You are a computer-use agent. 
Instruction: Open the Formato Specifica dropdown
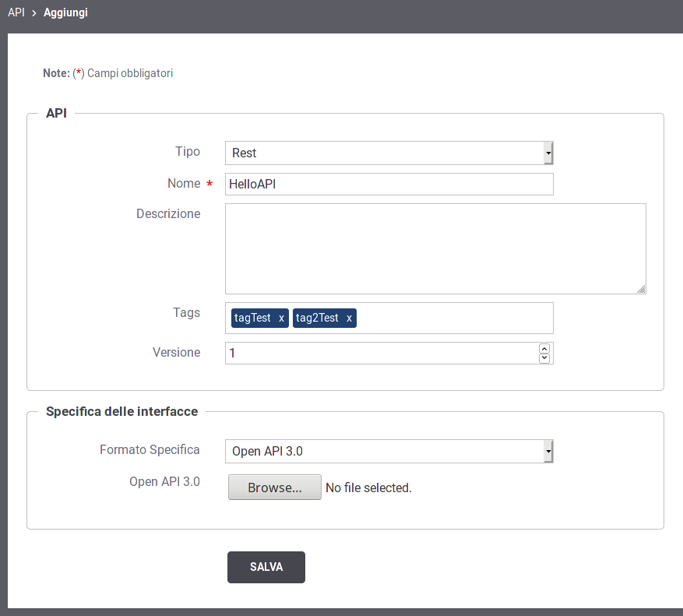click(x=389, y=452)
